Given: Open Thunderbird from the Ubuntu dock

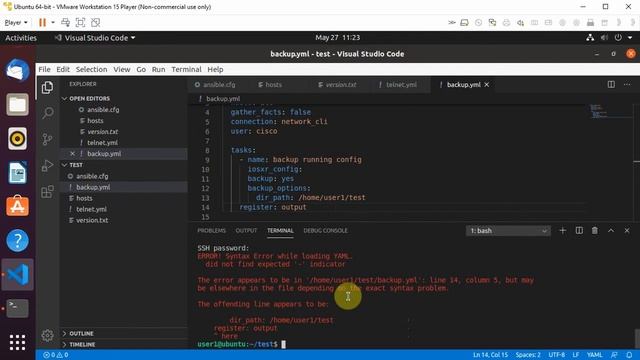Looking at the screenshot, I should click(17, 71).
